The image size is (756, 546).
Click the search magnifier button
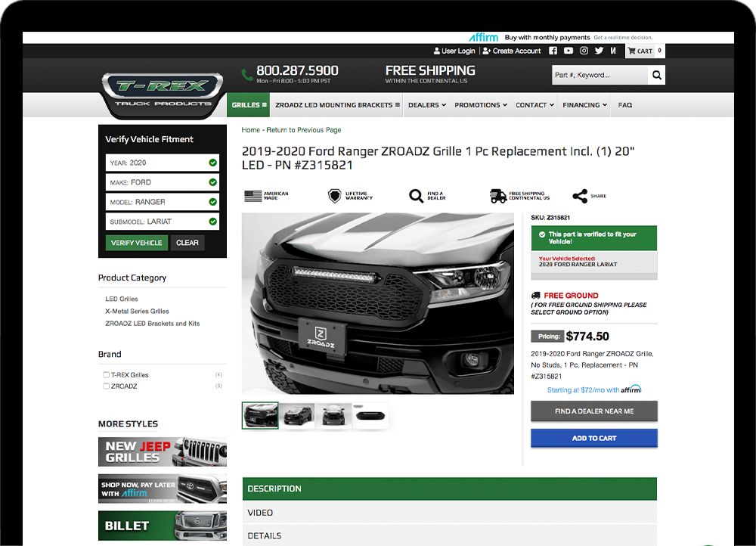click(656, 75)
